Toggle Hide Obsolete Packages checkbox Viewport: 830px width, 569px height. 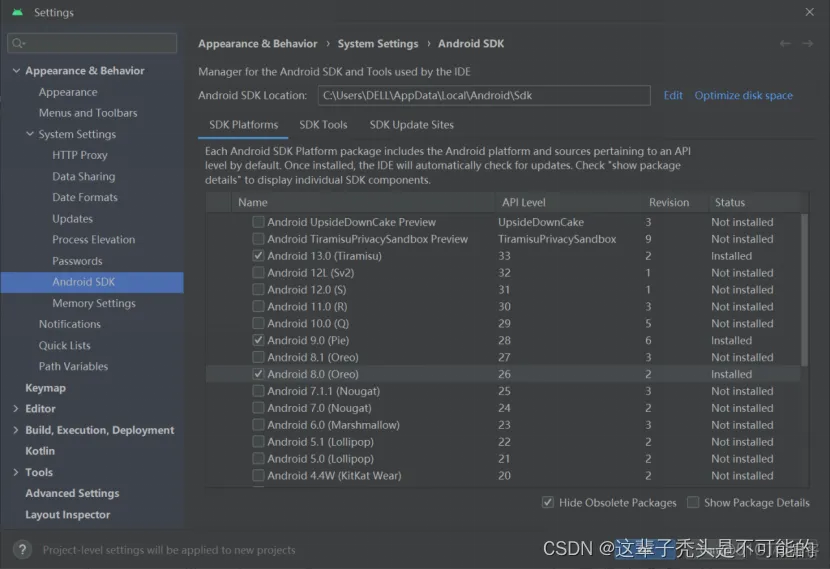548,502
